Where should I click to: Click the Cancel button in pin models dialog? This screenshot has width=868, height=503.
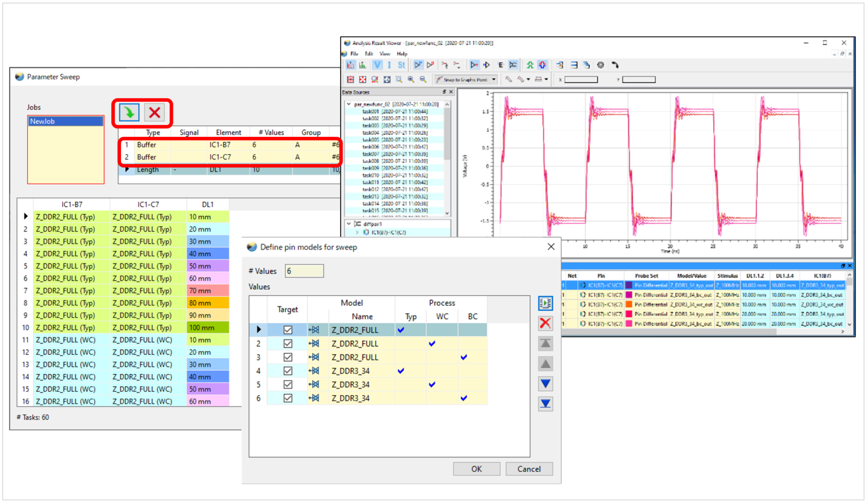529,469
